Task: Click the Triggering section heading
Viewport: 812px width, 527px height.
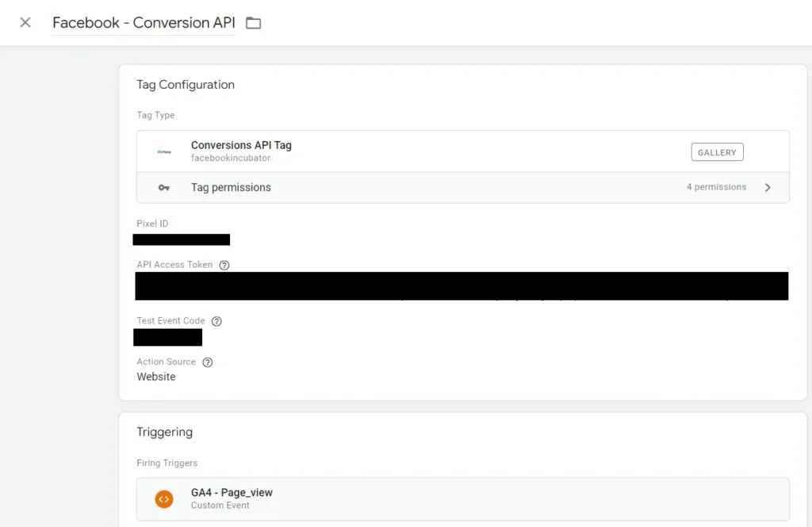Action: tap(165, 432)
